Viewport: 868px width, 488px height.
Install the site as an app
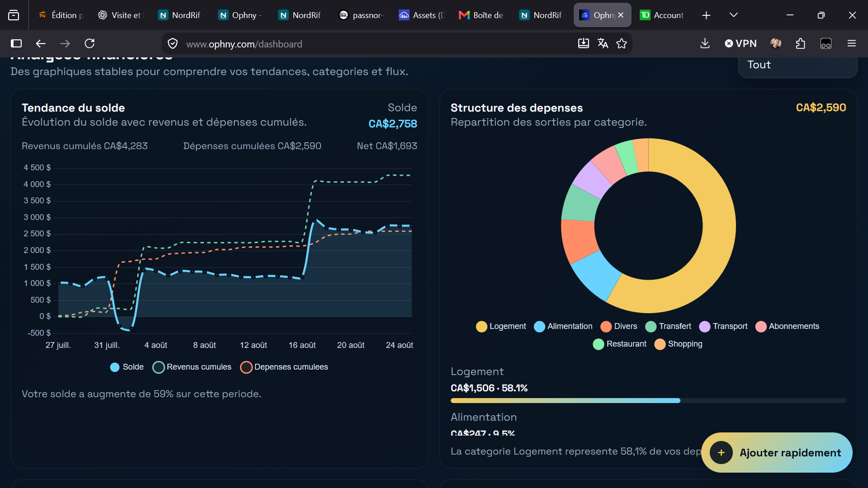[584, 43]
